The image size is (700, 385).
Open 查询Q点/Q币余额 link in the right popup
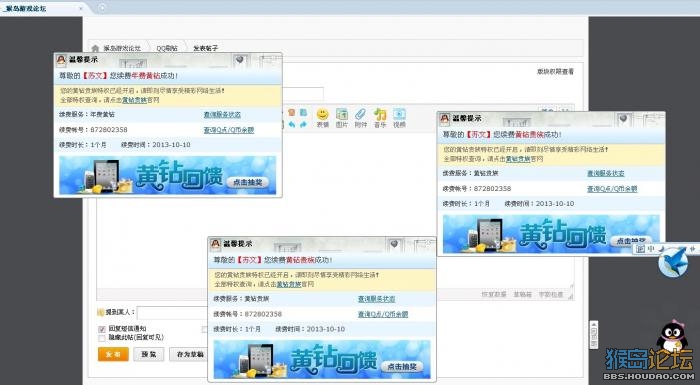(x=612, y=189)
